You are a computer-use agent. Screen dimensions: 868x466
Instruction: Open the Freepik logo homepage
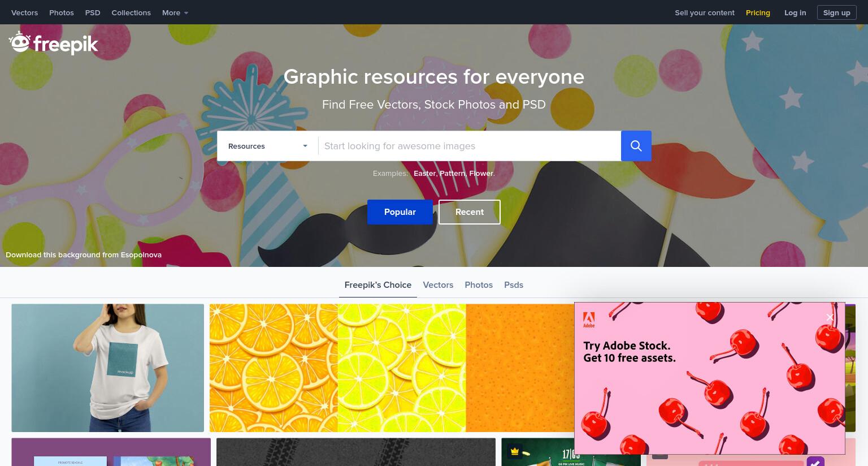[54, 43]
